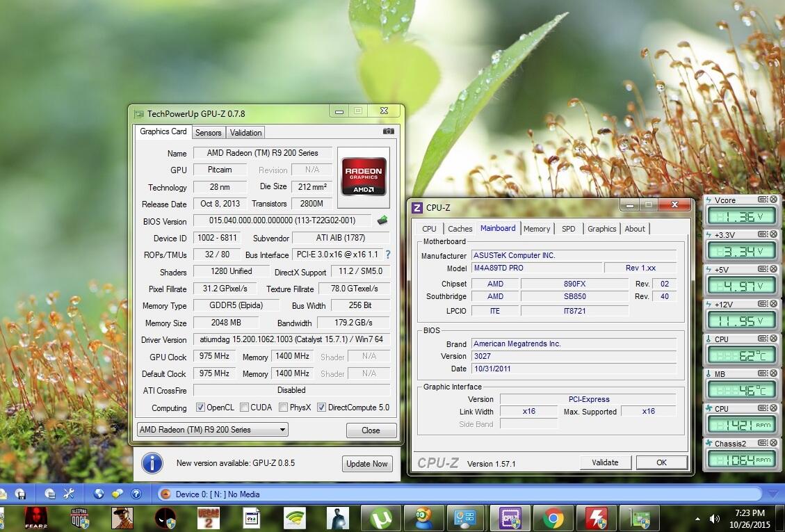
Task: Click the wrench tools icon in bottom toolbar
Action: [x=69, y=494]
